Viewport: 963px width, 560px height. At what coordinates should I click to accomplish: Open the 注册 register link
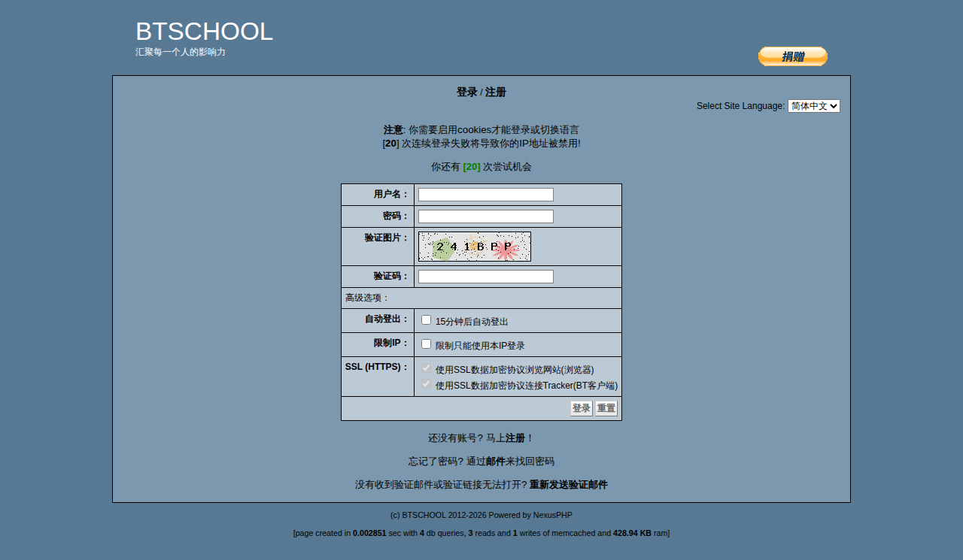coord(515,438)
